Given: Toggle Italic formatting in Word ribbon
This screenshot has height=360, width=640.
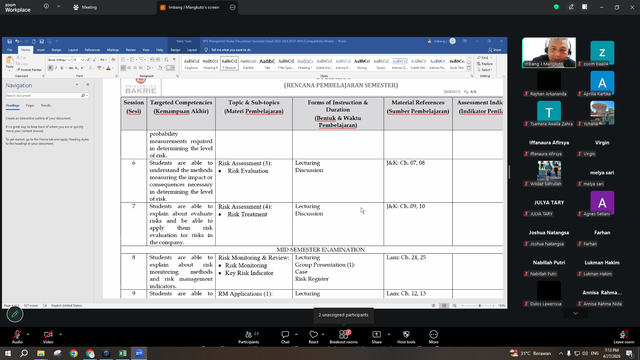Looking at the screenshot, I should pos(56,68).
